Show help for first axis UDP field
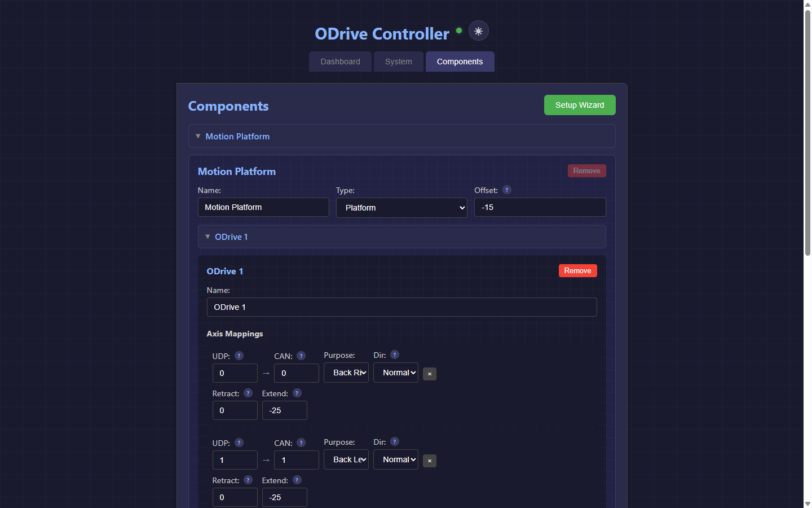The image size is (812, 508). (239, 356)
